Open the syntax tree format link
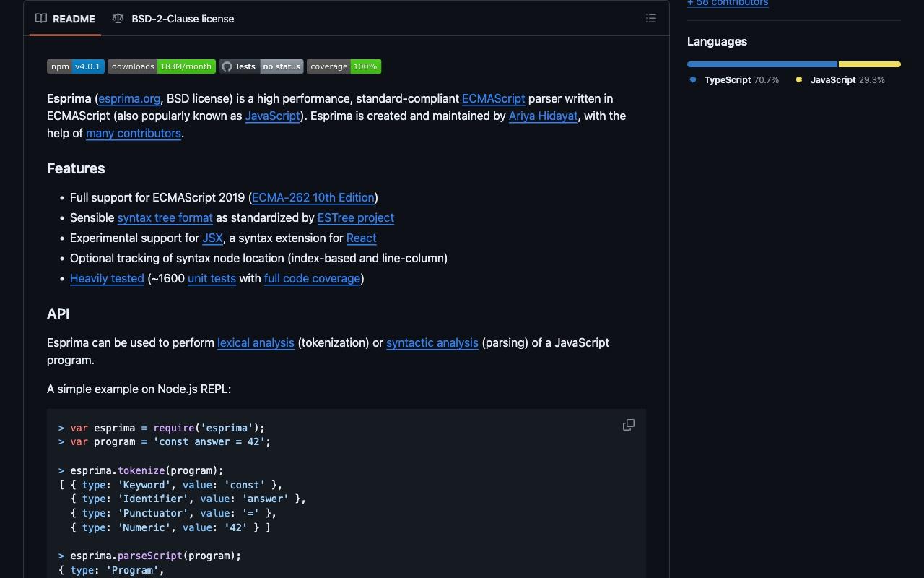924x578 pixels. [x=165, y=217]
